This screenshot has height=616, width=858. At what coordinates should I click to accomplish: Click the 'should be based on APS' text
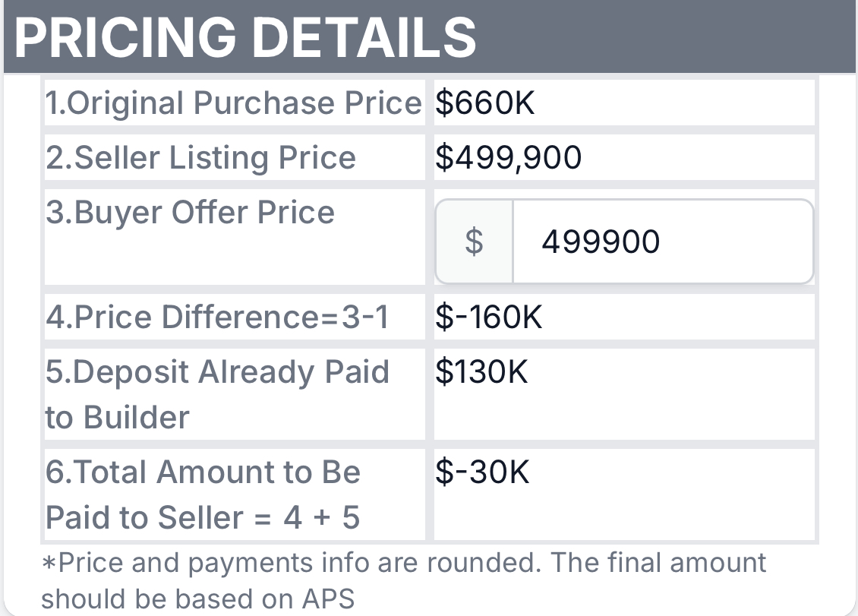pos(198,599)
